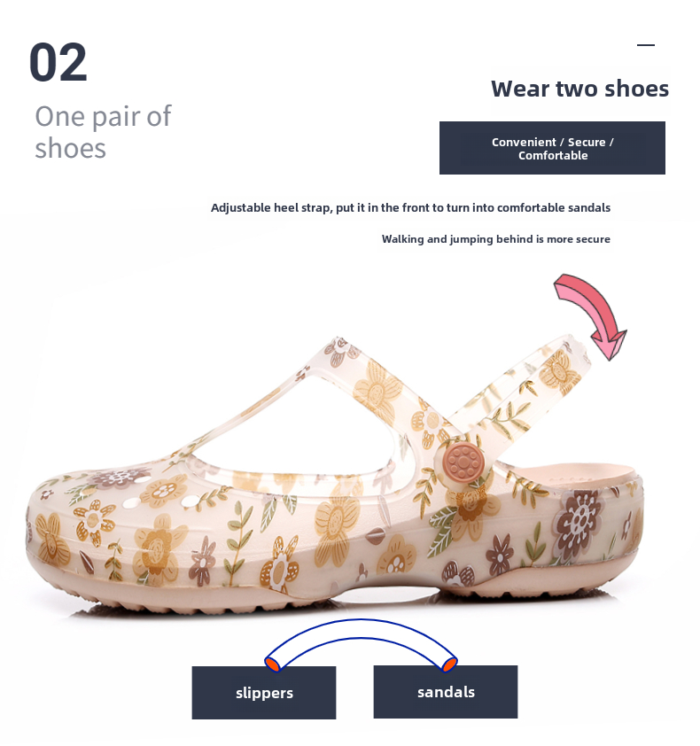Select the slippers label box

click(264, 692)
